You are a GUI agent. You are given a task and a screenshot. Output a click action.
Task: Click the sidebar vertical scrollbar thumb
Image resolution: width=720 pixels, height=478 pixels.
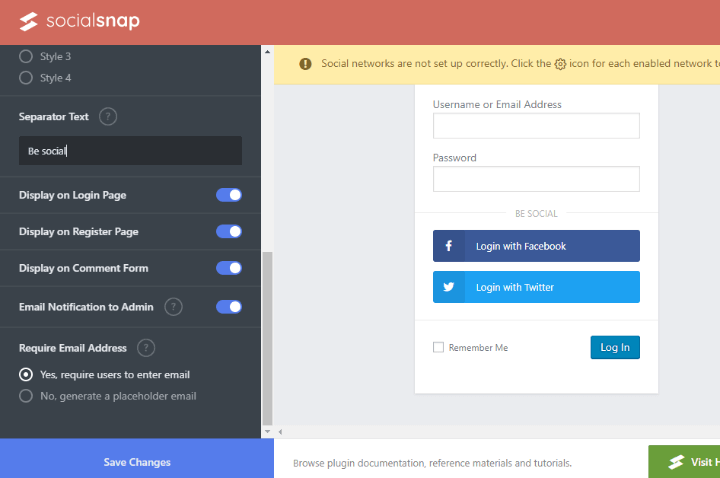pos(267,339)
